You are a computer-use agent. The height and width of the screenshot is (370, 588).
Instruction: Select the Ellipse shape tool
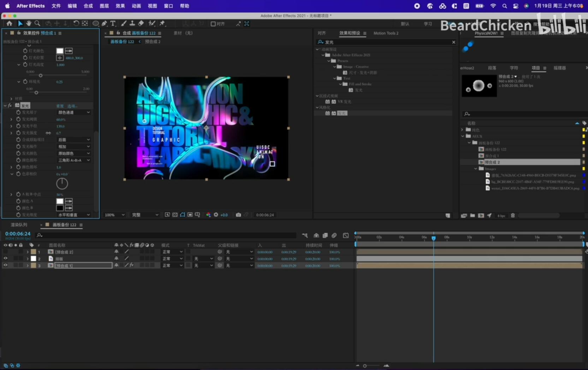tap(95, 24)
